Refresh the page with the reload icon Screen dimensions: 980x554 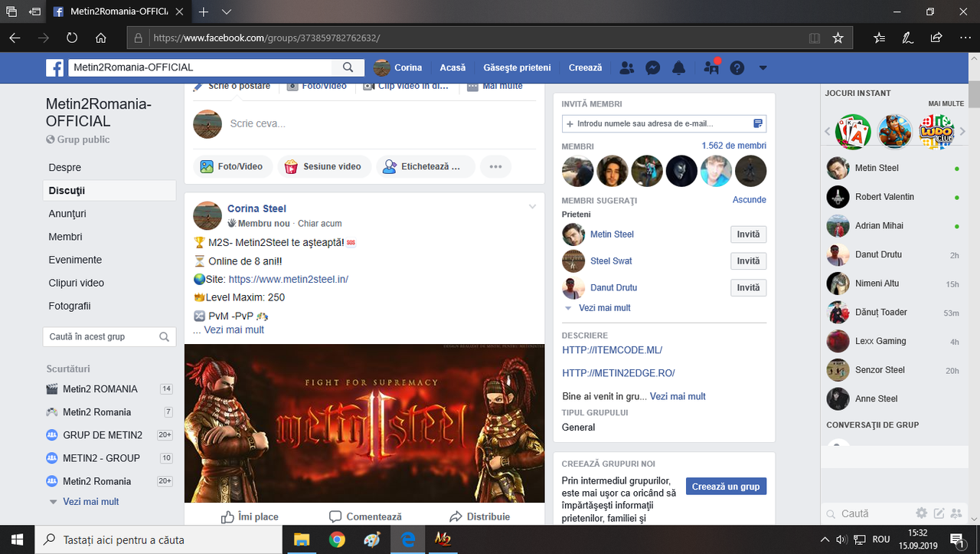point(72,38)
